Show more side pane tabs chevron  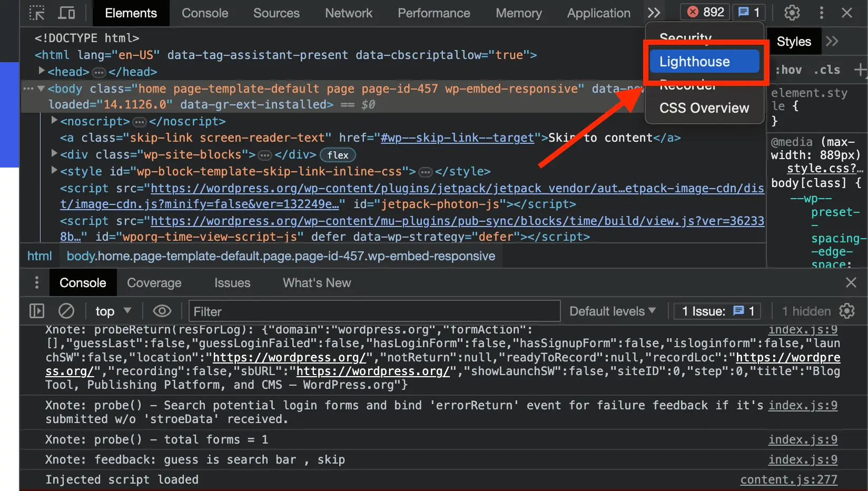pyautogui.click(x=833, y=42)
